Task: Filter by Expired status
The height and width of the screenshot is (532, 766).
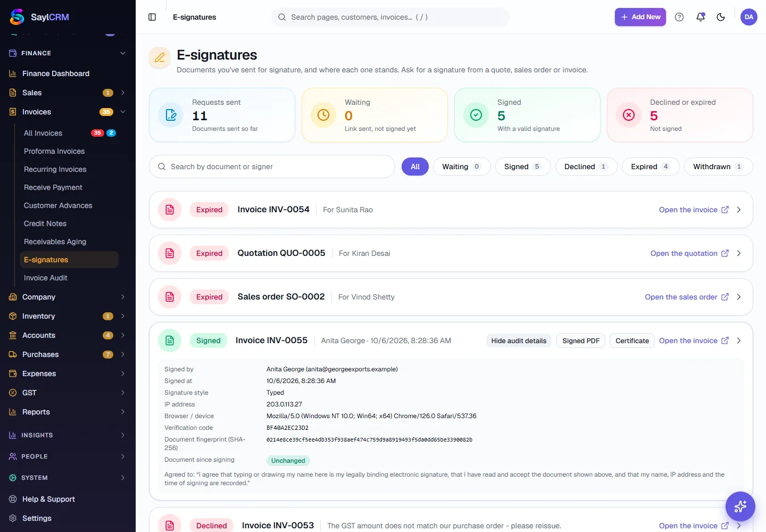Action: 651,167
